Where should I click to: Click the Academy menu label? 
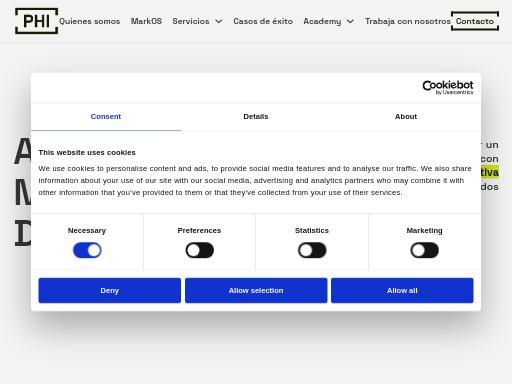(322, 21)
